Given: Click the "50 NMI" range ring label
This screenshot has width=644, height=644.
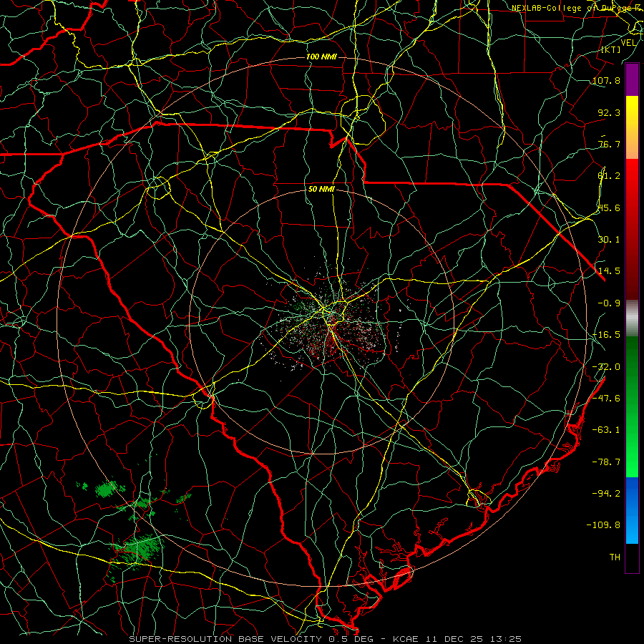Looking at the screenshot, I should [321, 189].
